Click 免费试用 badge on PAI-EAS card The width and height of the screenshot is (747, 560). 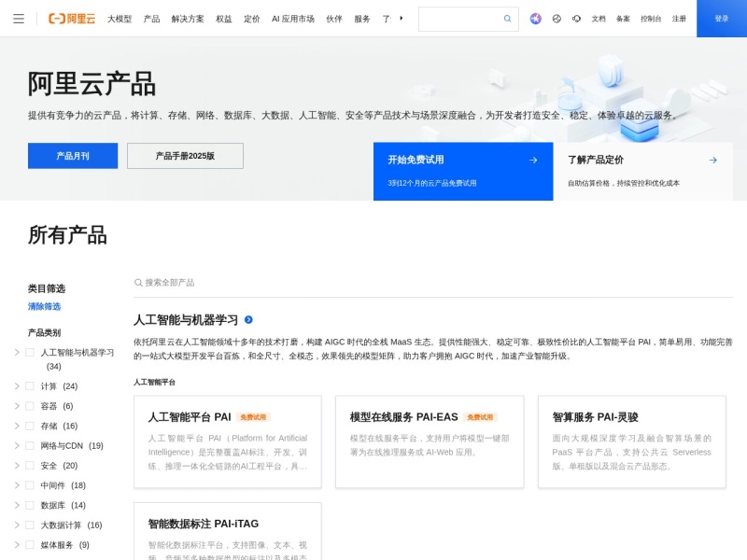coord(480,417)
